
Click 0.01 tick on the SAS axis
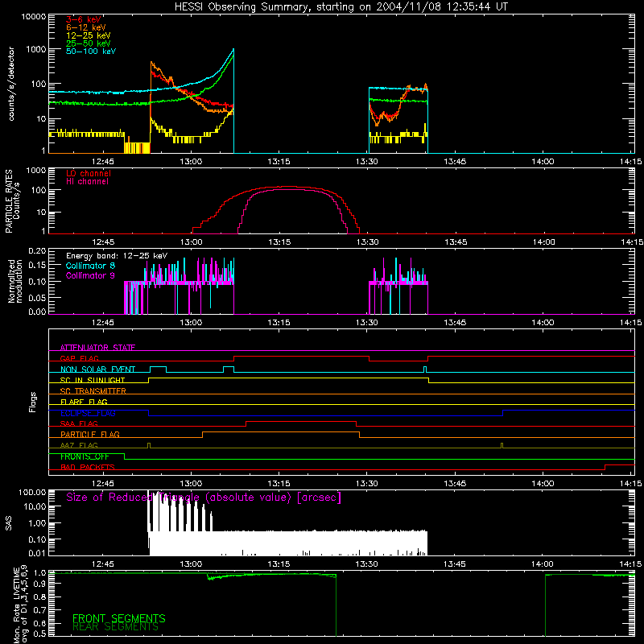pos(37,553)
